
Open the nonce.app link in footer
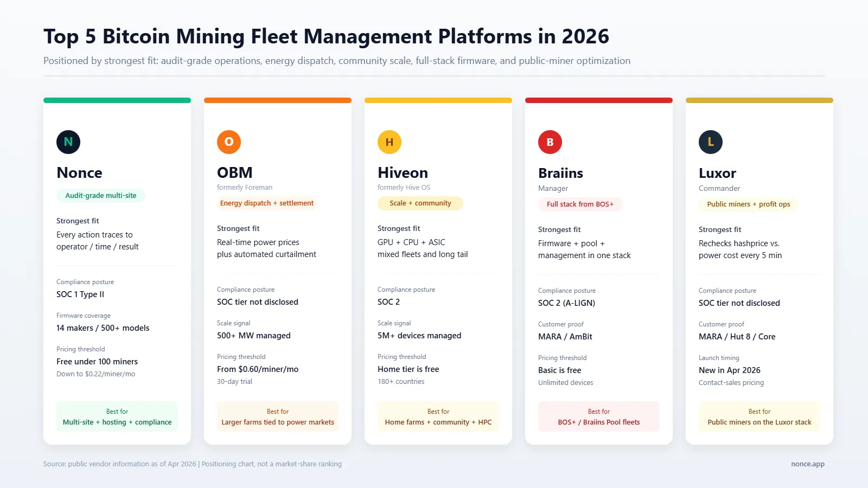point(808,464)
